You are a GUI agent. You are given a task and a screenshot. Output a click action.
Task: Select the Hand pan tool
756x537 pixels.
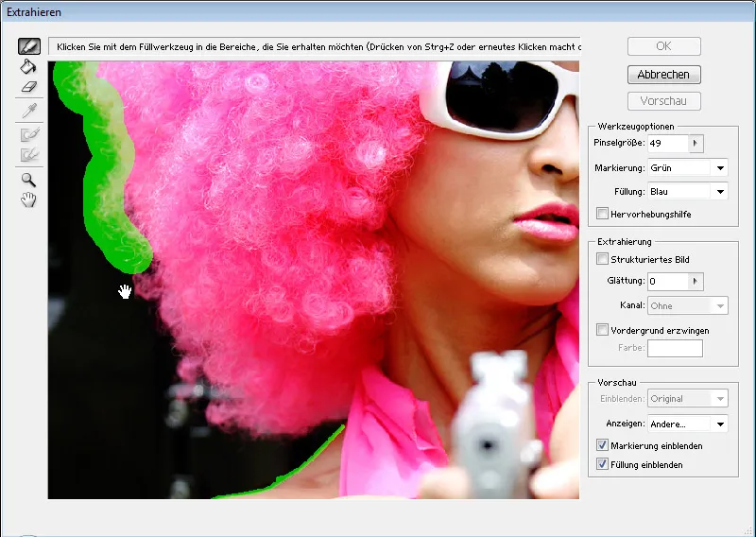[28, 199]
